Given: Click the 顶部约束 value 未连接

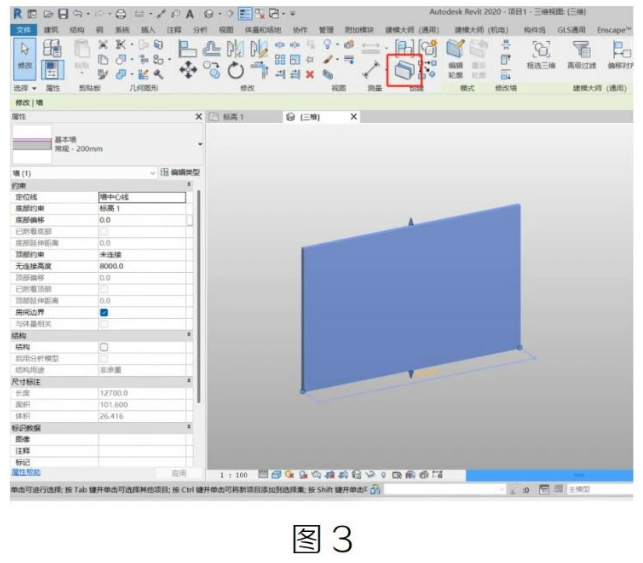Looking at the screenshot, I should (142, 255).
